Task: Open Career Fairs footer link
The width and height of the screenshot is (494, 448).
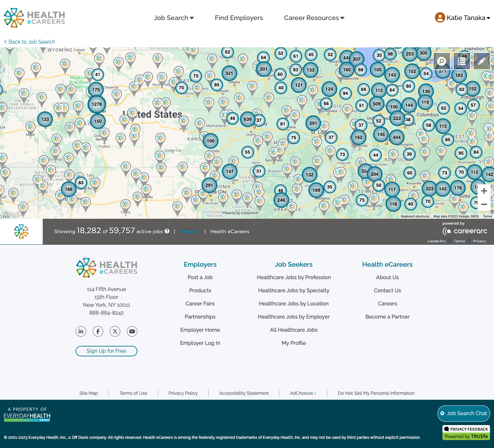Action: point(200,303)
